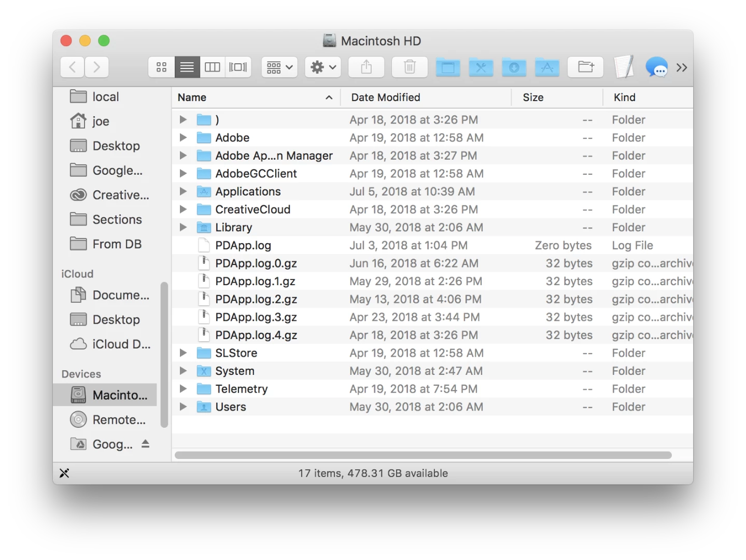The image size is (746, 560).
Task: Go back to the previous folder
Action: [x=73, y=67]
